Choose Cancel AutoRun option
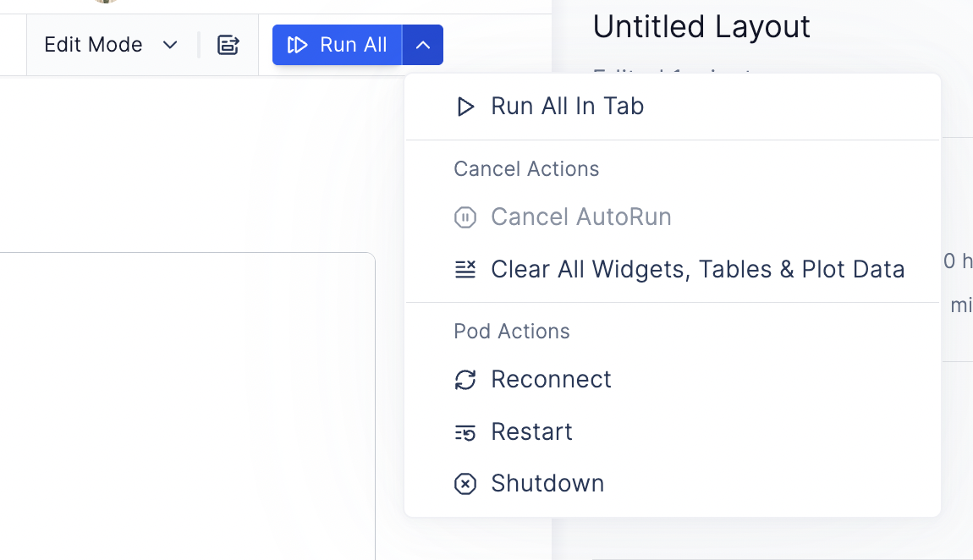Screen dimensions: 973x560 (x=673, y=217)
